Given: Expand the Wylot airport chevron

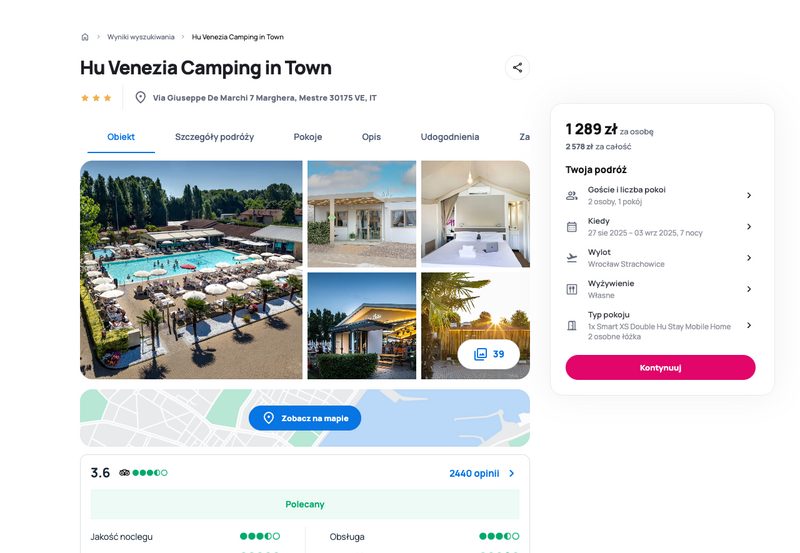Looking at the screenshot, I should 749,258.
